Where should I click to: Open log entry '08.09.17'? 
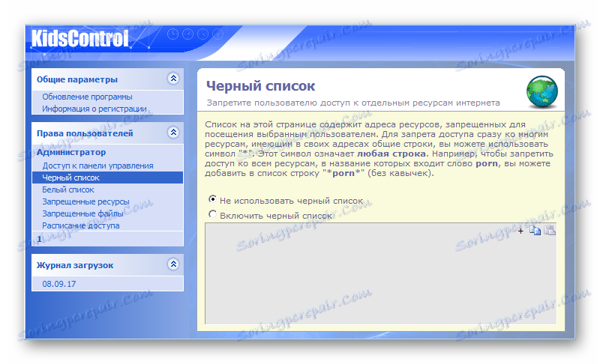[x=59, y=284]
